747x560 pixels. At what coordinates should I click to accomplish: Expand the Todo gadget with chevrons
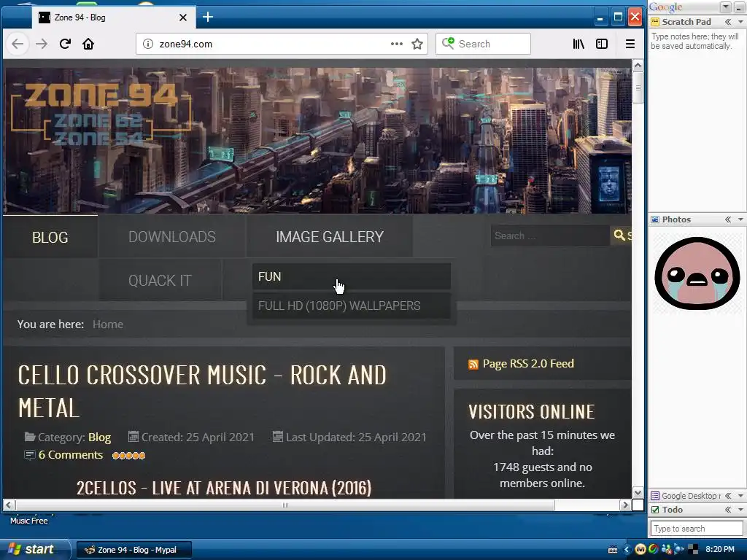(x=728, y=510)
